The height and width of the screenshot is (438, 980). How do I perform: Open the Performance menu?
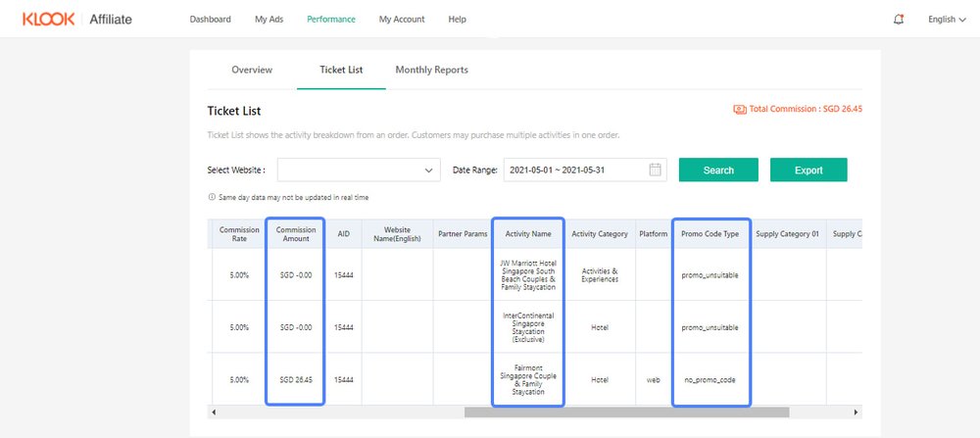click(x=330, y=20)
